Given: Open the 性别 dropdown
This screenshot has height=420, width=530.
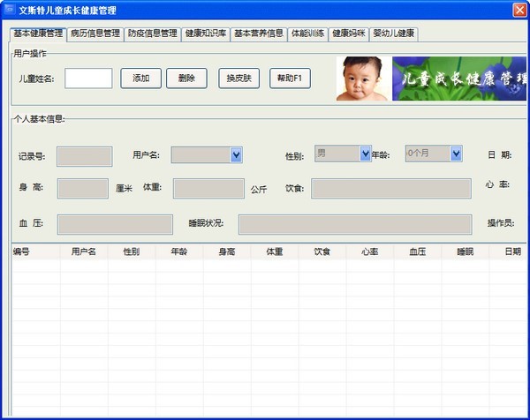Looking at the screenshot, I should [366, 154].
